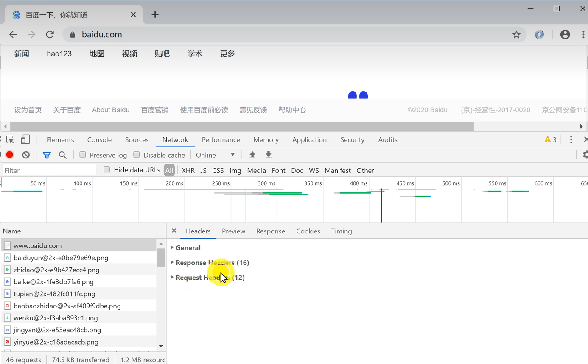Image resolution: width=588 pixels, height=364 pixels.
Task: Show the Preview tab of the request
Action: pos(233,231)
